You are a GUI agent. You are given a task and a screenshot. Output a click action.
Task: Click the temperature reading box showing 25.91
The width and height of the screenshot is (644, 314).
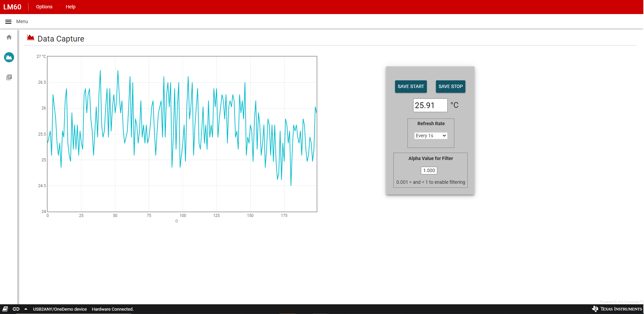coord(430,105)
